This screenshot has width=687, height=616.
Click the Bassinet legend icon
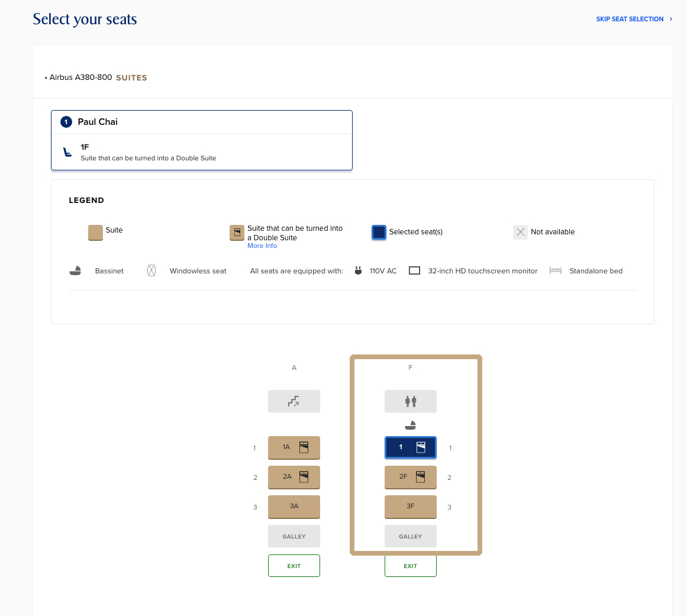(x=75, y=271)
